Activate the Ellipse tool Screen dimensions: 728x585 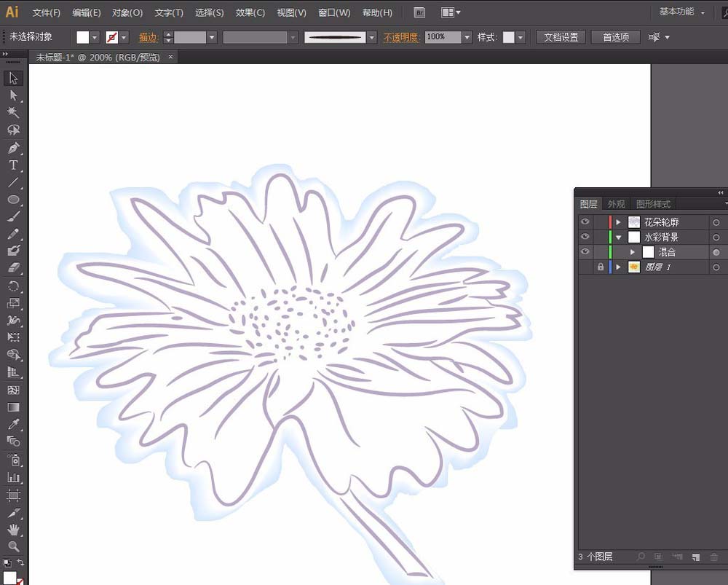click(13, 200)
